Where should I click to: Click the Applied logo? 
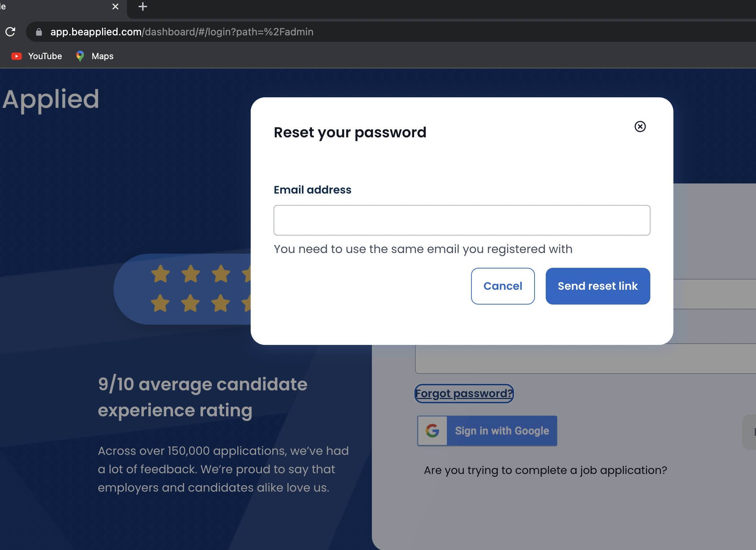point(51,99)
